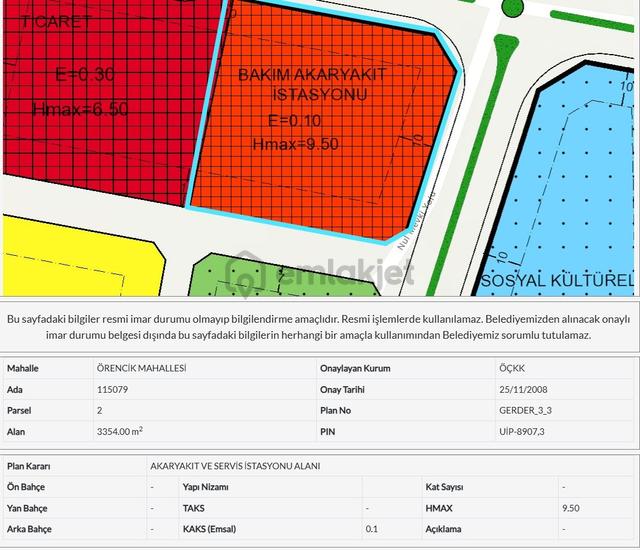Click the Hmax=9.50 map label
The height and width of the screenshot is (550, 640).
pyautogui.click(x=296, y=144)
